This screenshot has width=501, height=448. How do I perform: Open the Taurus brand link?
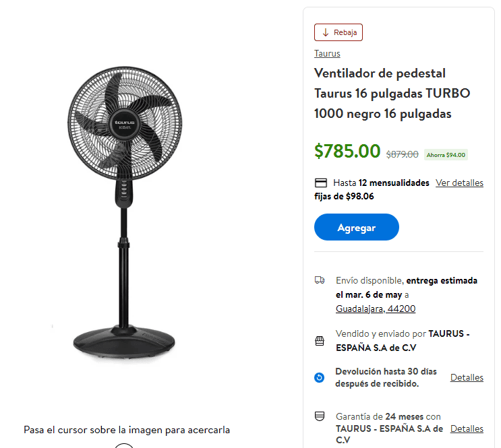pos(327,53)
